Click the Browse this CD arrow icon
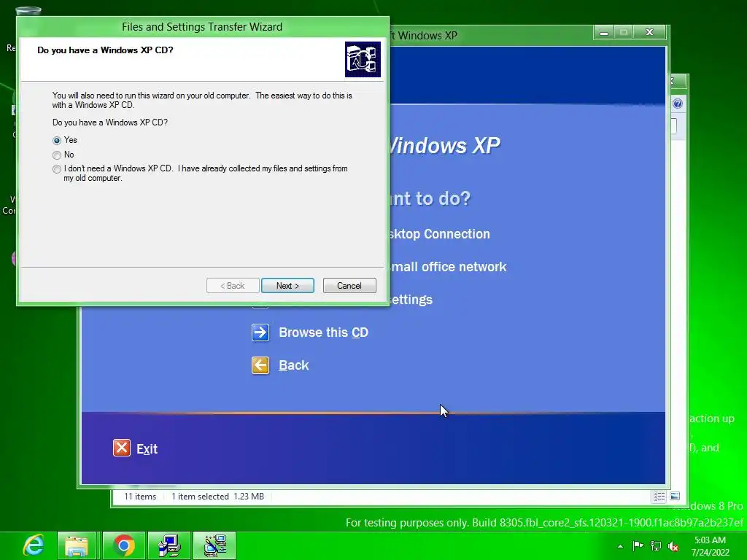This screenshot has width=747, height=560. click(260, 332)
